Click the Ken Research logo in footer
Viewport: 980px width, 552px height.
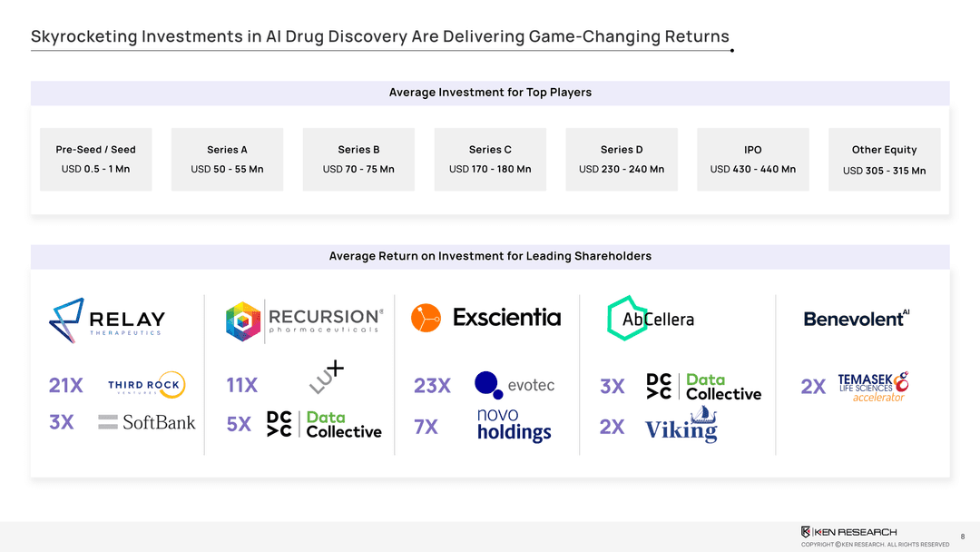[x=848, y=532]
